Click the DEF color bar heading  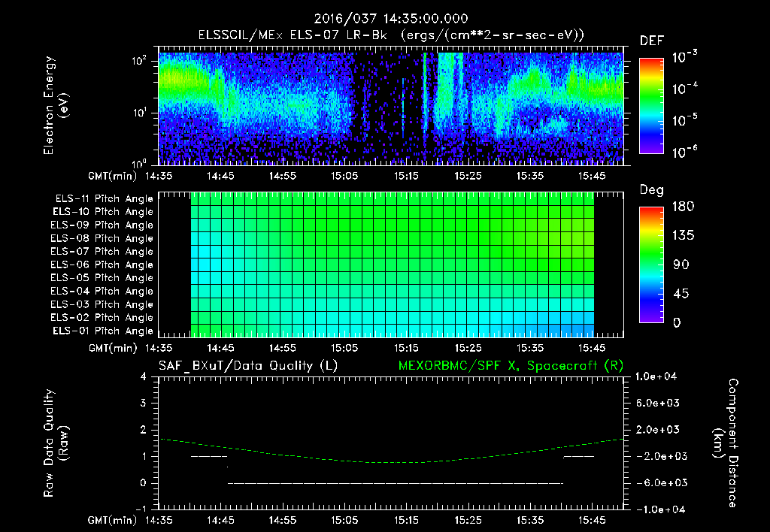click(651, 41)
